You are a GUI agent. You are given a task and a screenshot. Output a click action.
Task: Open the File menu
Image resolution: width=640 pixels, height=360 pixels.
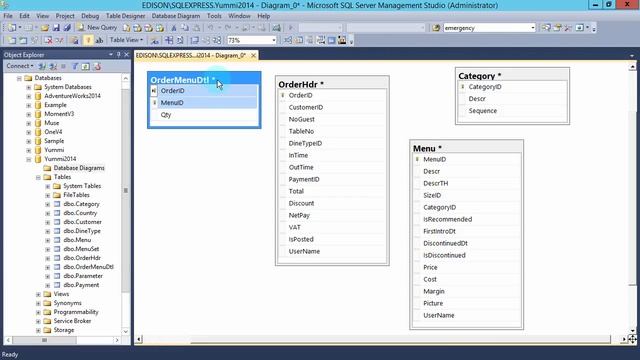[x=8, y=16]
